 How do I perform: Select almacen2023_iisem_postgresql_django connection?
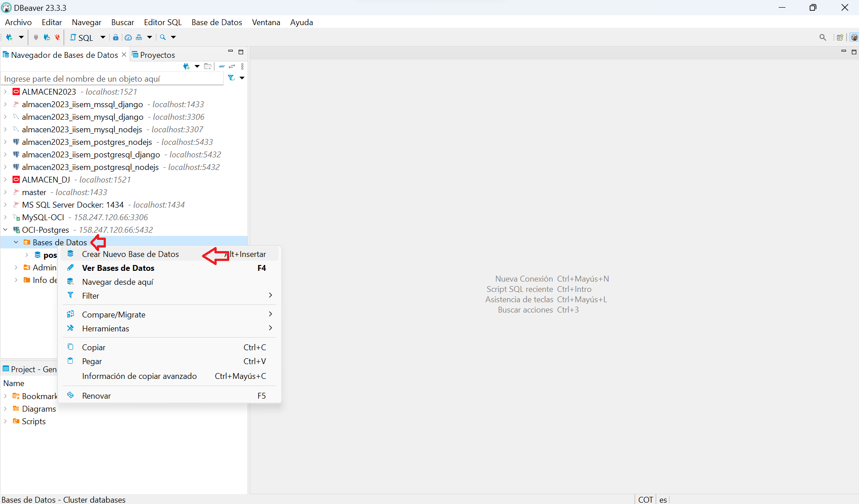(x=91, y=154)
